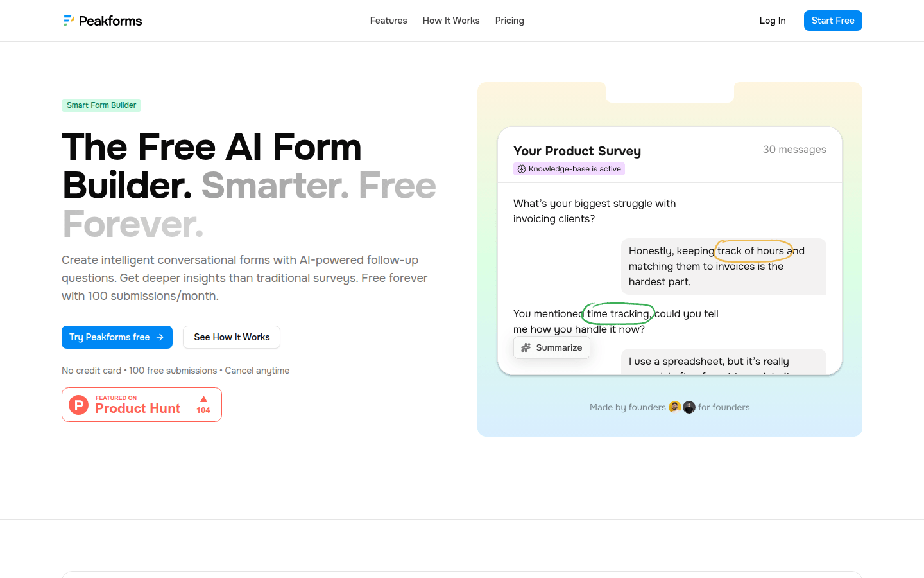This screenshot has width=924, height=578.
Task: Click the Peakforms logo icon
Action: tap(69, 21)
